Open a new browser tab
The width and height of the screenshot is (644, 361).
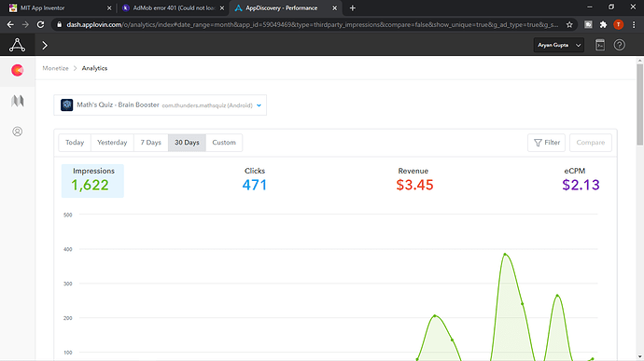tap(353, 7)
